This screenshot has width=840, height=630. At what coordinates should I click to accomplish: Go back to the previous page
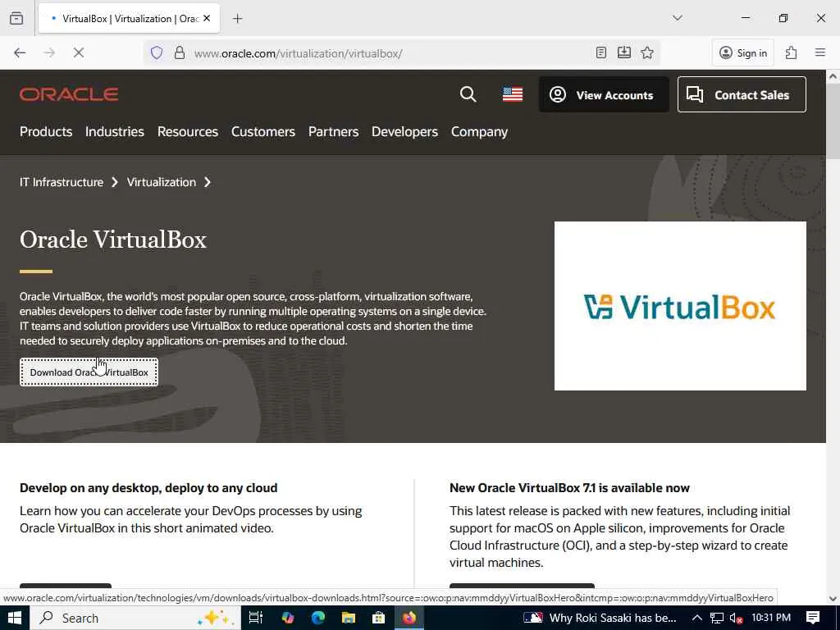(20, 52)
